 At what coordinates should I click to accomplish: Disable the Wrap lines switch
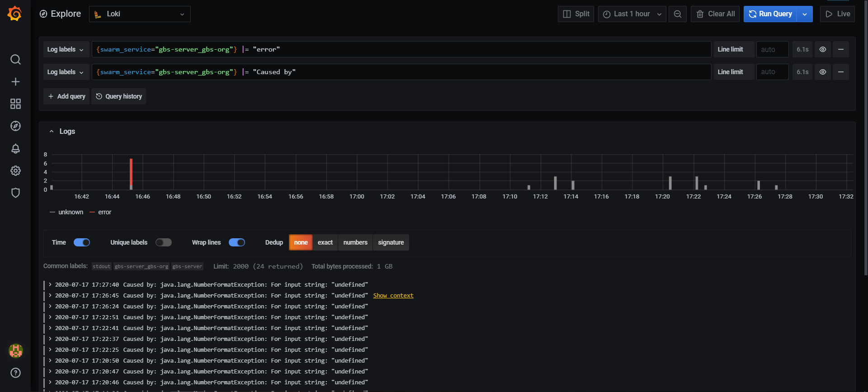236,242
